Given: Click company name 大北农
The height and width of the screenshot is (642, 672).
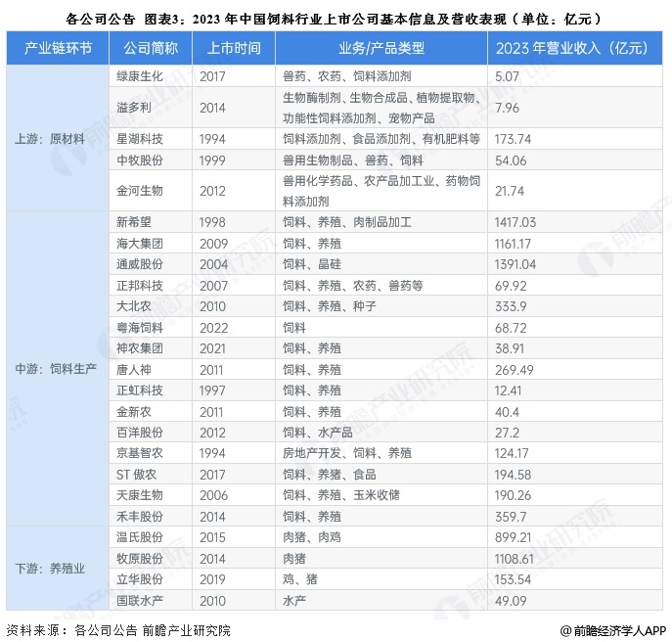Looking at the screenshot, I should pyautogui.click(x=134, y=306).
